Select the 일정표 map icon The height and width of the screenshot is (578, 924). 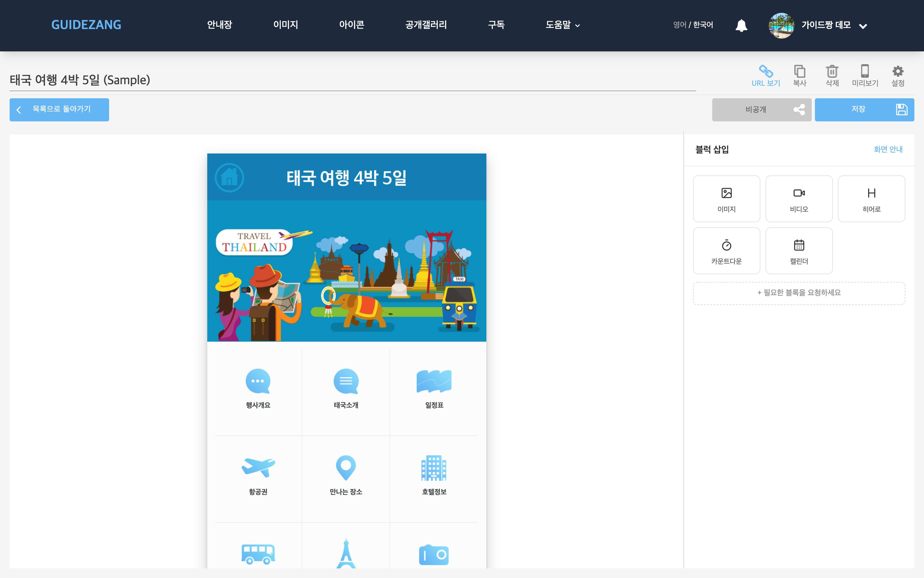point(434,381)
